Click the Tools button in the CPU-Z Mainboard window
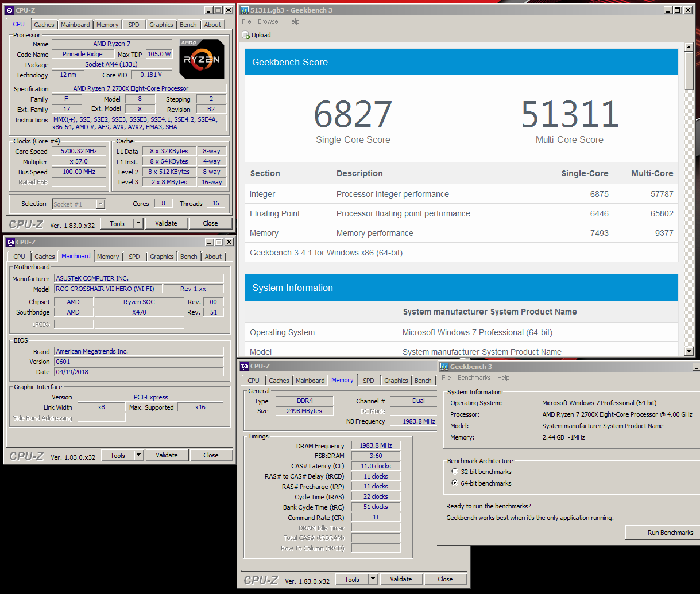The height and width of the screenshot is (594, 700). 118,455
